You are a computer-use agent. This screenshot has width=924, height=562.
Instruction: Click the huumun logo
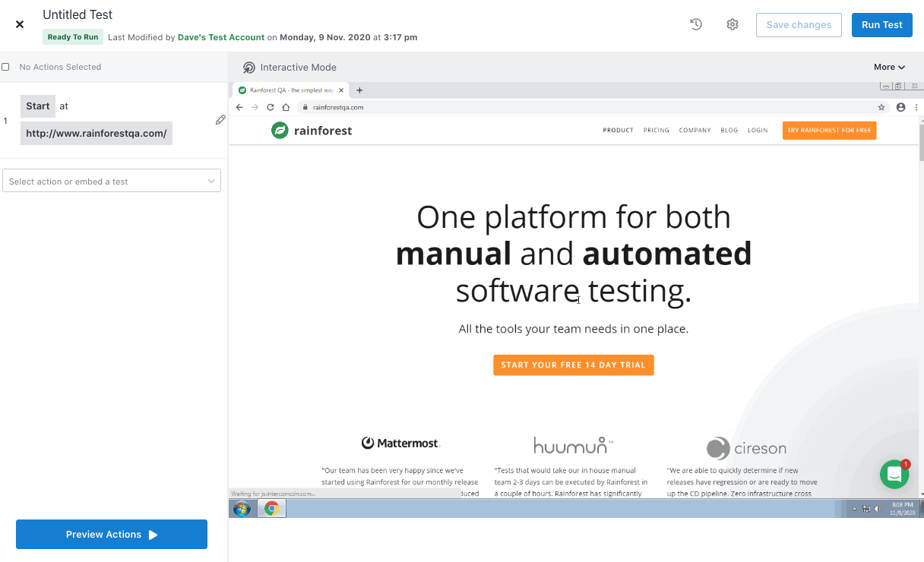(573, 444)
